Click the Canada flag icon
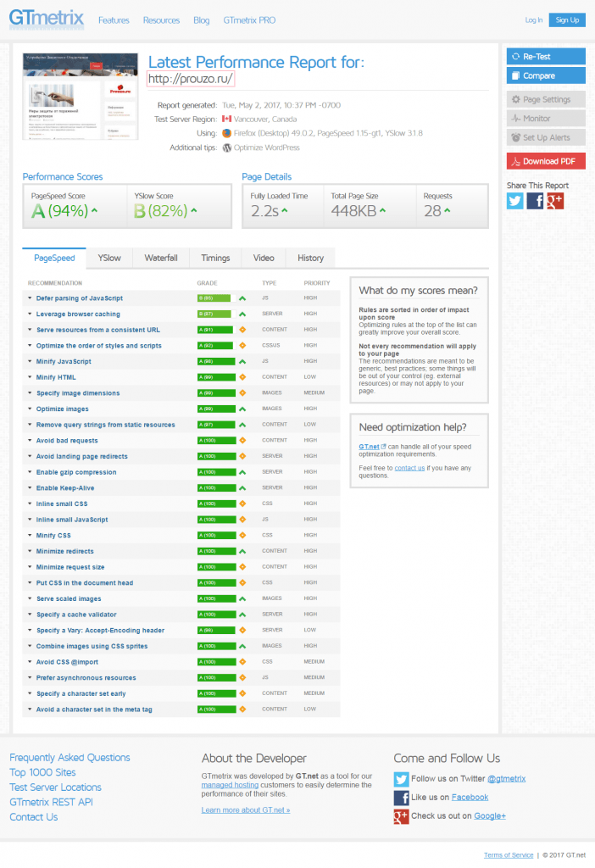 pyautogui.click(x=226, y=119)
